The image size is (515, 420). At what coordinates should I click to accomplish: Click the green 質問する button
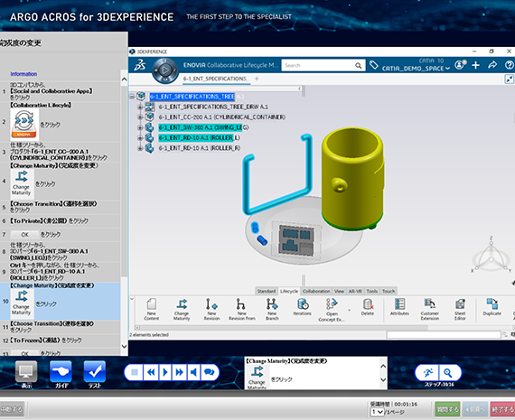click(447, 409)
